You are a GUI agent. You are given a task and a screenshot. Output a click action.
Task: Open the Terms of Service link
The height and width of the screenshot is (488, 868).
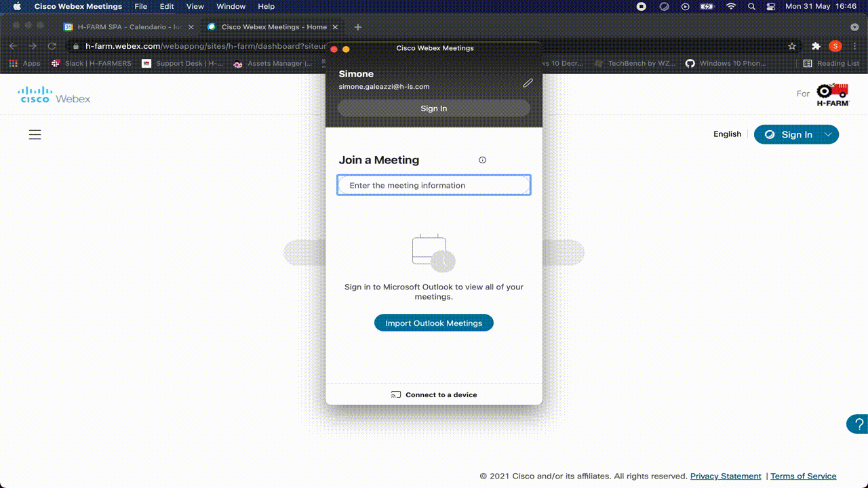tap(804, 476)
